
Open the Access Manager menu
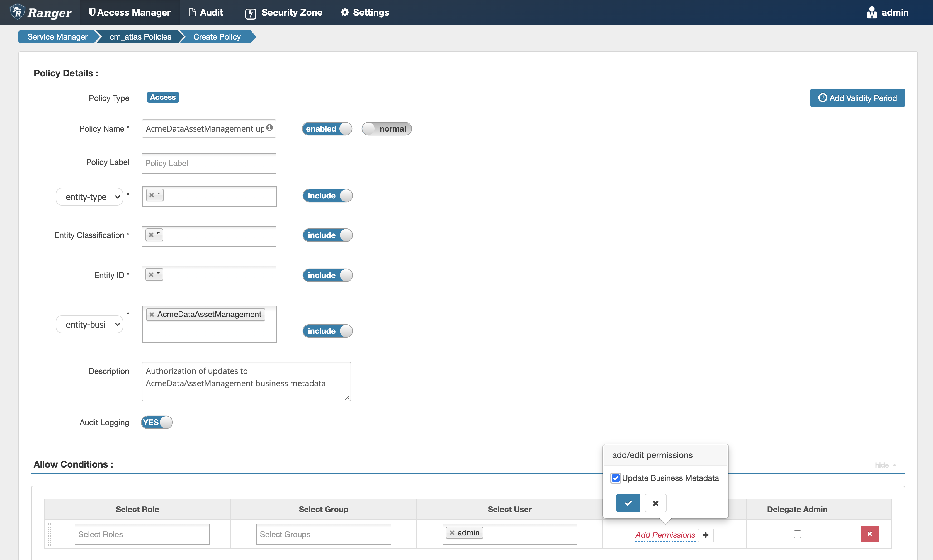coord(130,13)
